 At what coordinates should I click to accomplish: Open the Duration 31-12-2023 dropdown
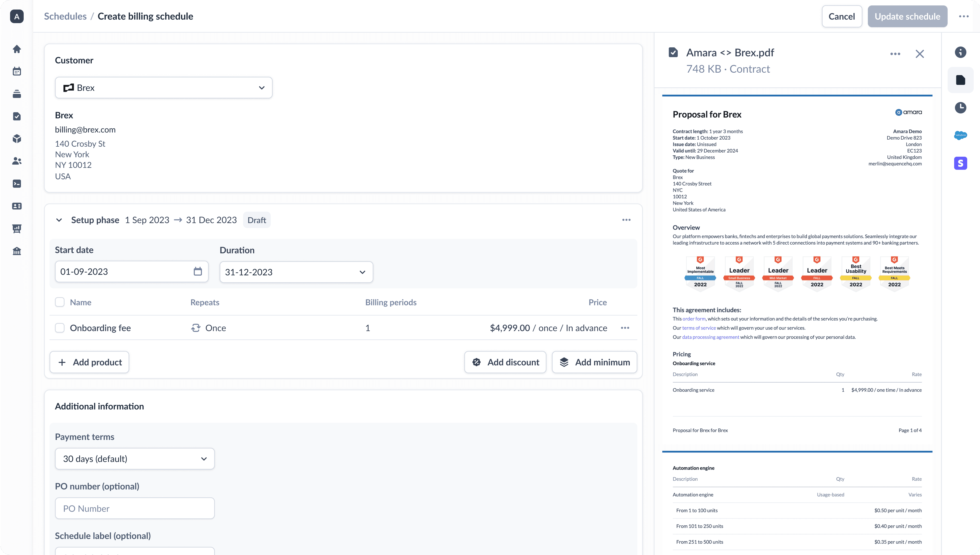click(x=296, y=272)
